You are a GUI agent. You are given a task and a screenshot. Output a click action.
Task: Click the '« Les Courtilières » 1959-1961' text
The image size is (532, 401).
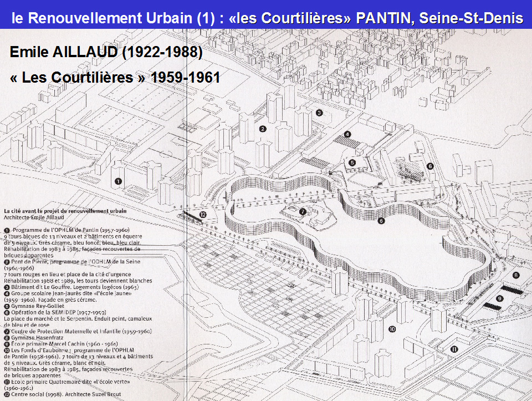click(115, 77)
